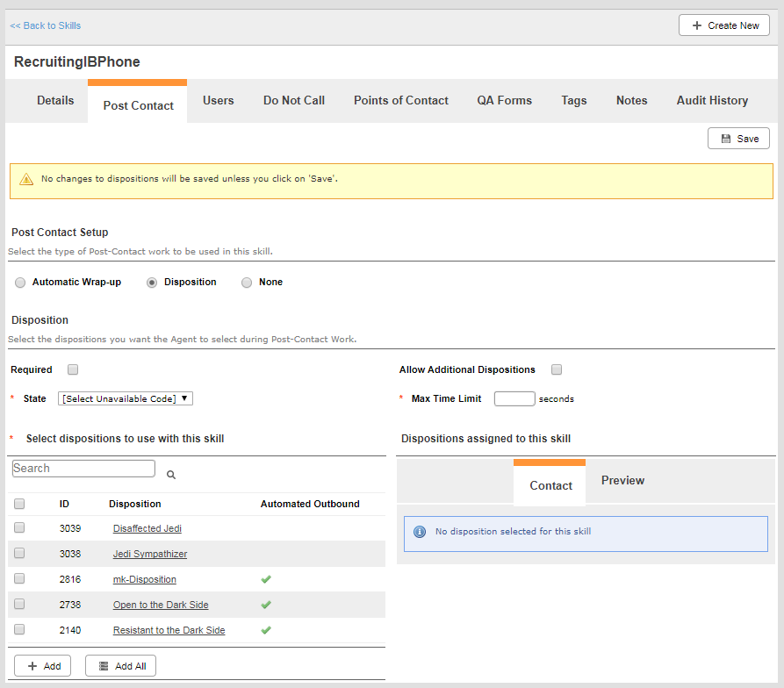Enable the Required checkbox

[73, 369]
